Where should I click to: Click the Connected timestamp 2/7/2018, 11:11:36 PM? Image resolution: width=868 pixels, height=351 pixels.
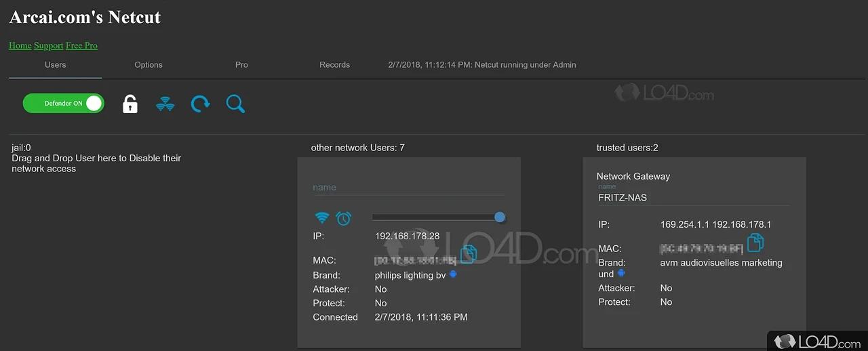coord(421,317)
